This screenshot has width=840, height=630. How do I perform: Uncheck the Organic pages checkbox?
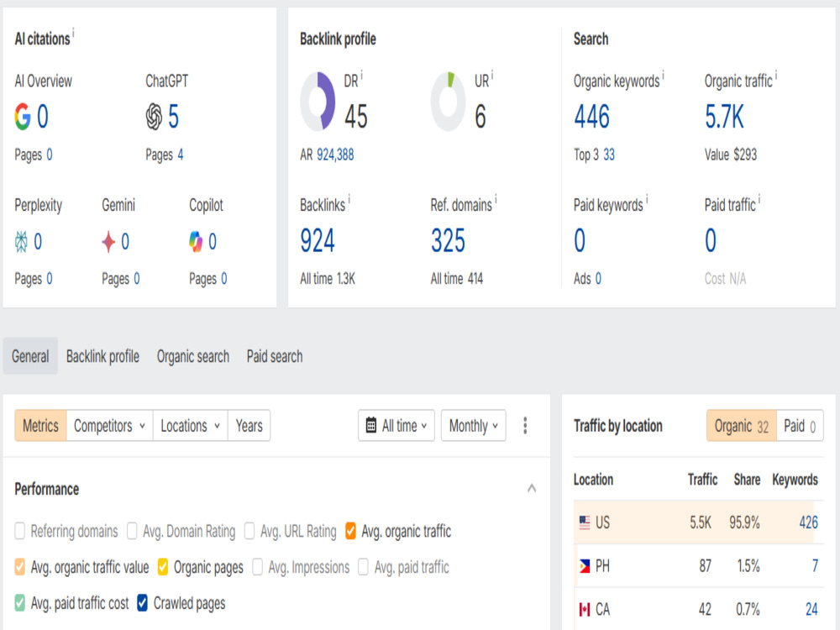pyautogui.click(x=163, y=567)
